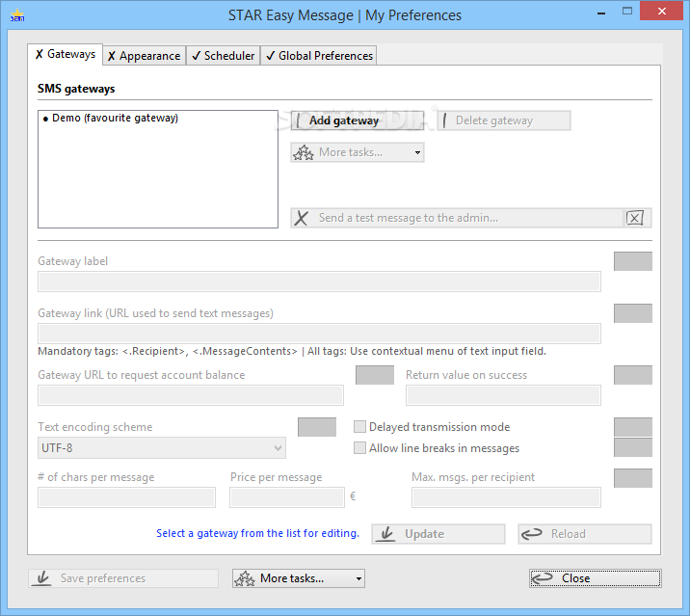Click the X mark on the Gateways tab
Screen dimensions: 690x616
point(40,54)
